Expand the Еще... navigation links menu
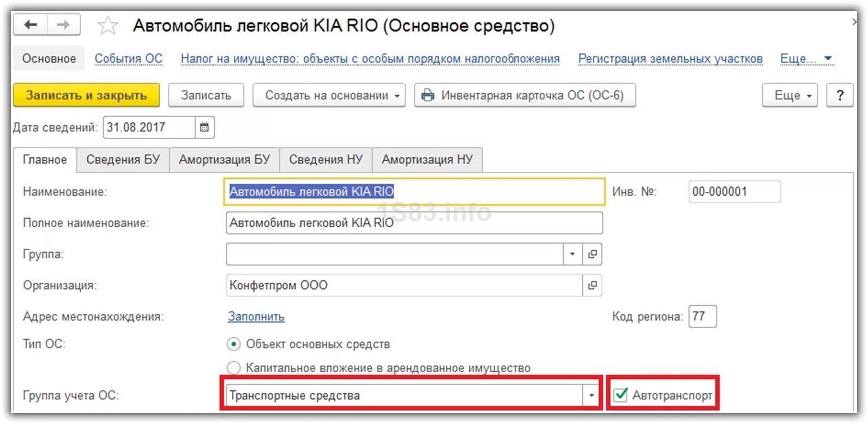 (x=806, y=58)
